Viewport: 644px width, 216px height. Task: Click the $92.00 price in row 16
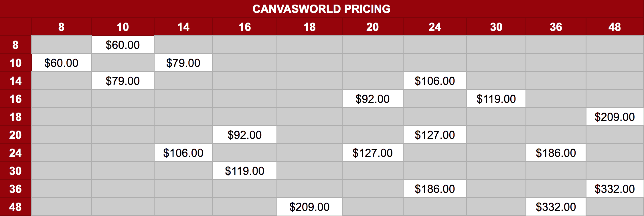pyautogui.click(x=372, y=99)
